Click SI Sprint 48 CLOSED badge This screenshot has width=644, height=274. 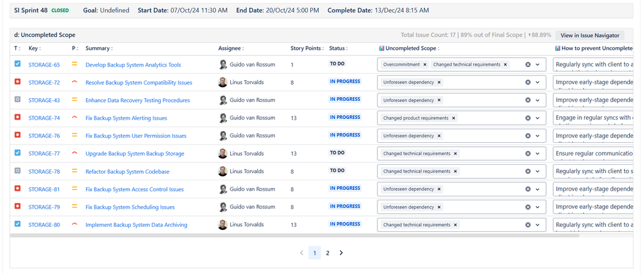[60, 10]
